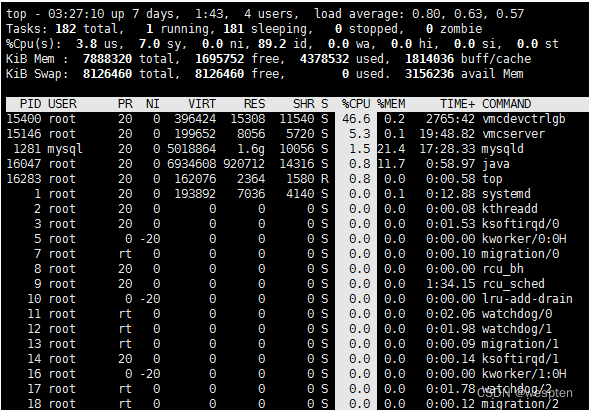Click the migration/0 command name
This screenshot has width=589, height=410.
tap(520, 254)
